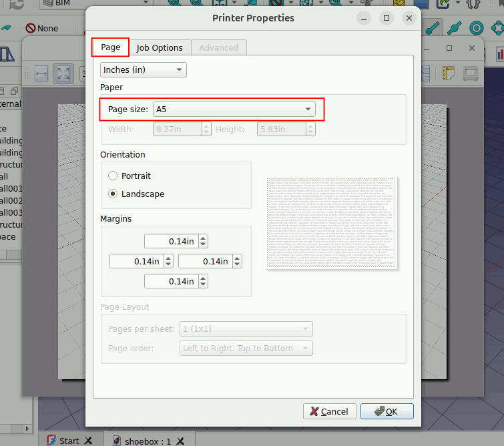Switch to the Page tab
The image size is (504, 446).
pyautogui.click(x=110, y=47)
